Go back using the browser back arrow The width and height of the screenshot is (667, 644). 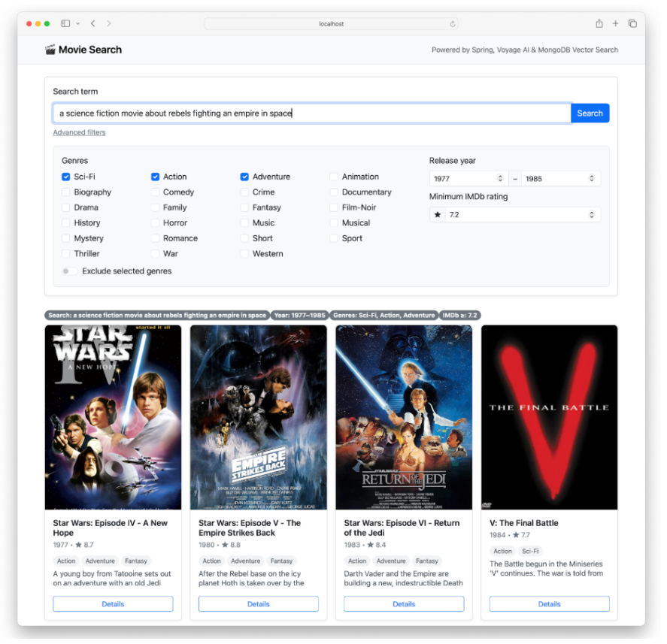[92, 24]
